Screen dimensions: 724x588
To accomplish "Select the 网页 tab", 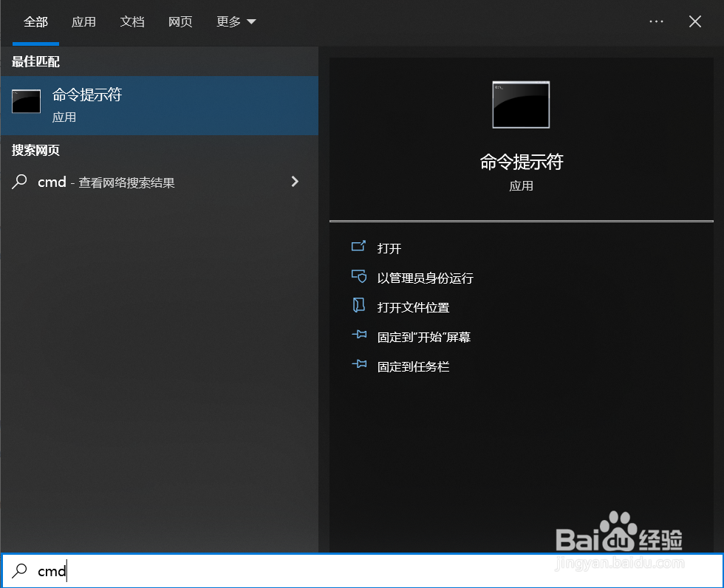I will pyautogui.click(x=180, y=22).
